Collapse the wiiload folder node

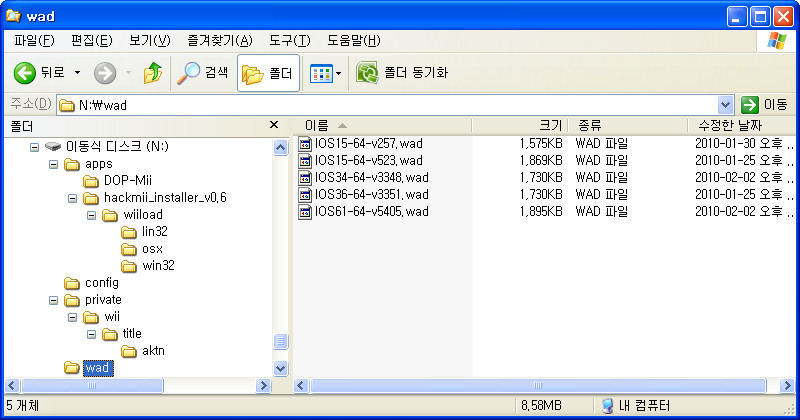(91, 215)
